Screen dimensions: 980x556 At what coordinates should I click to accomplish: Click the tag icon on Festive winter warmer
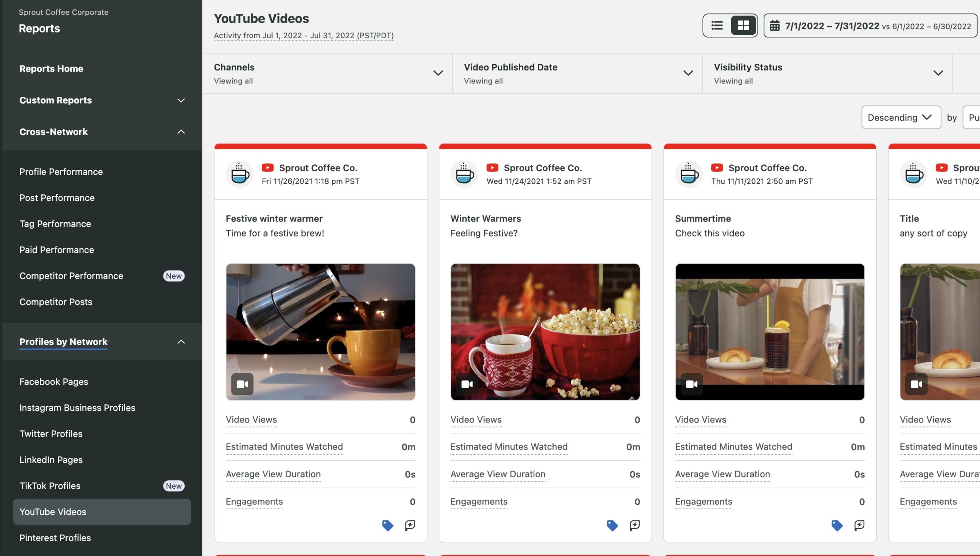coord(388,525)
